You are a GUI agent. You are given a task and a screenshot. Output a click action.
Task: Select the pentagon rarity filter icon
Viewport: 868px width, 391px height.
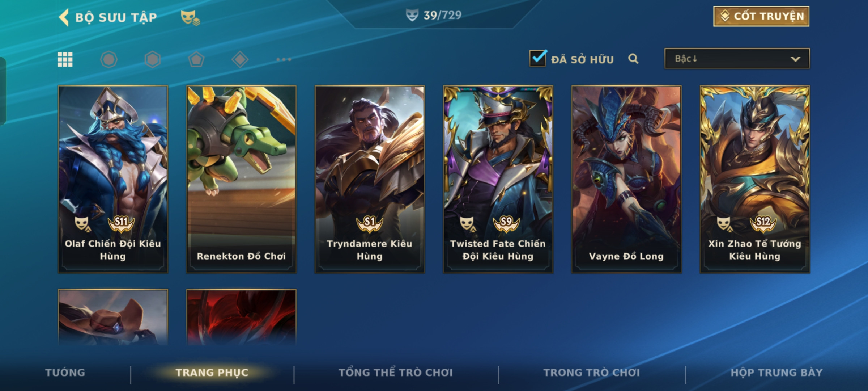[196, 59]
